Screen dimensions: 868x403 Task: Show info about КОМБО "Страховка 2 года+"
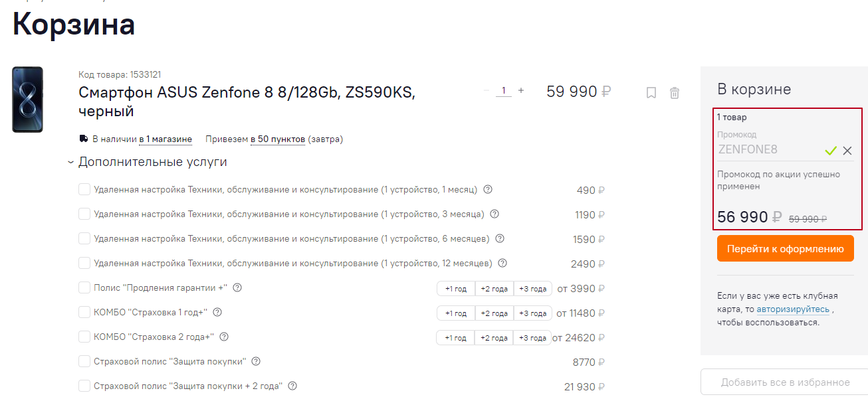point(224,337)
